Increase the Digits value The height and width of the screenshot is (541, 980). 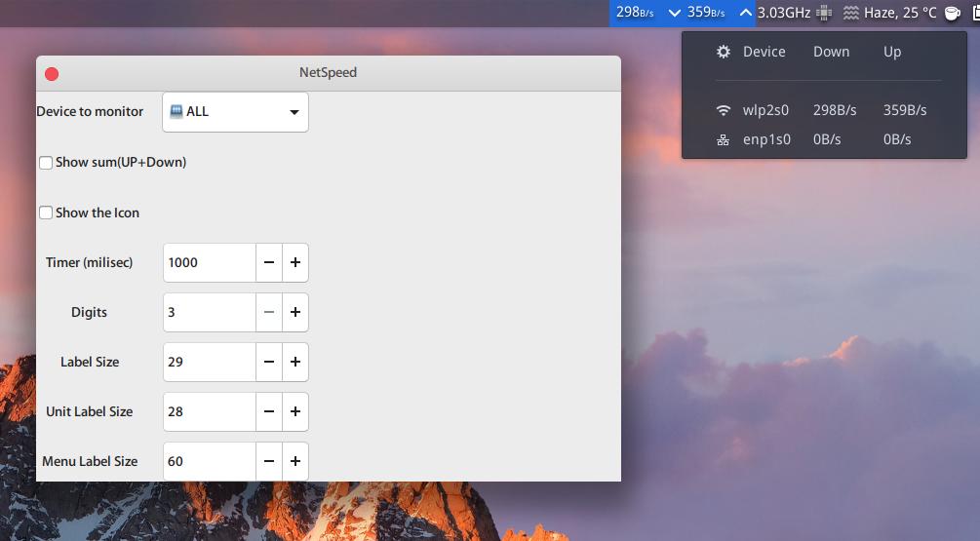tap(295, 312)
